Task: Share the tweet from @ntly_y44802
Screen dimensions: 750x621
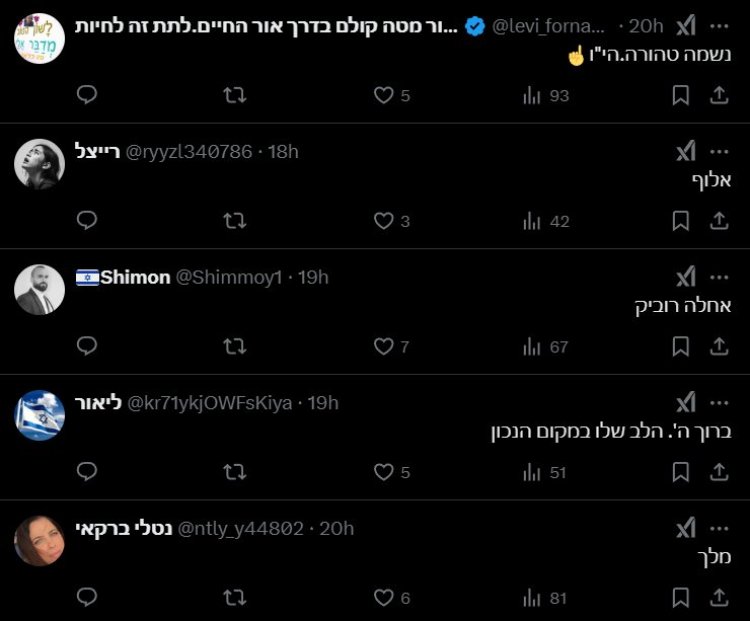Action: (x=718, y=598)
